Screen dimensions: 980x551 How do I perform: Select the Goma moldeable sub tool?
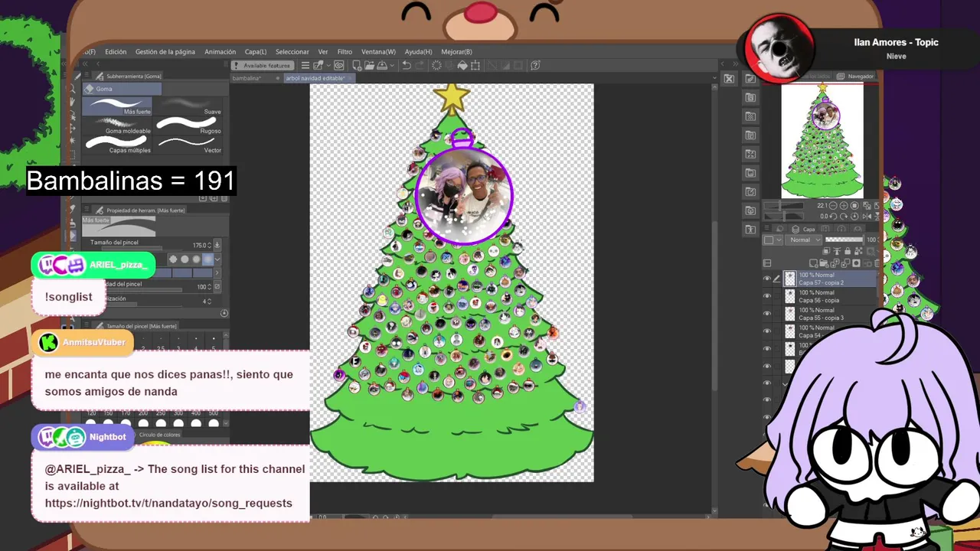(x=117, y=125)
